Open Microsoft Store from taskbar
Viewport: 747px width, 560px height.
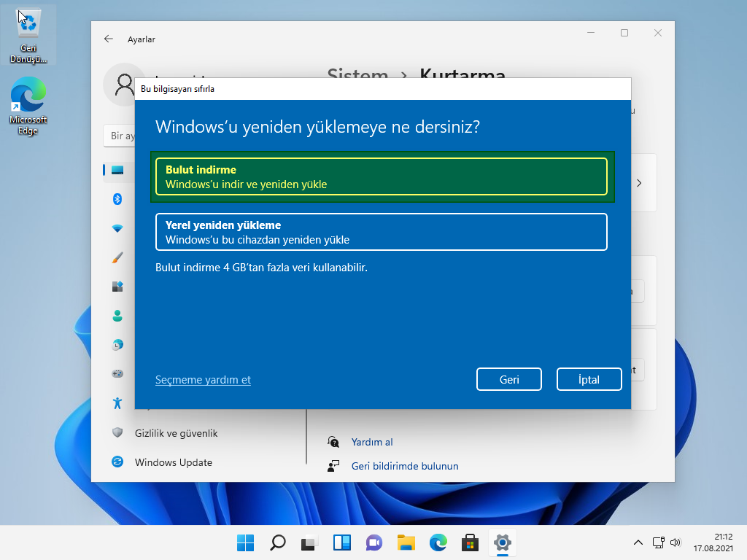click(x=471, y=542)
